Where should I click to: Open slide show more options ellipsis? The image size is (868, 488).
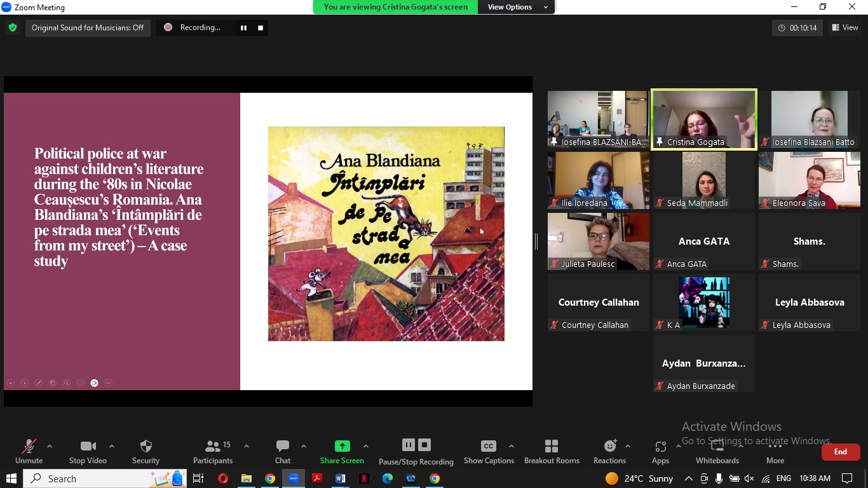click(109, 383)
